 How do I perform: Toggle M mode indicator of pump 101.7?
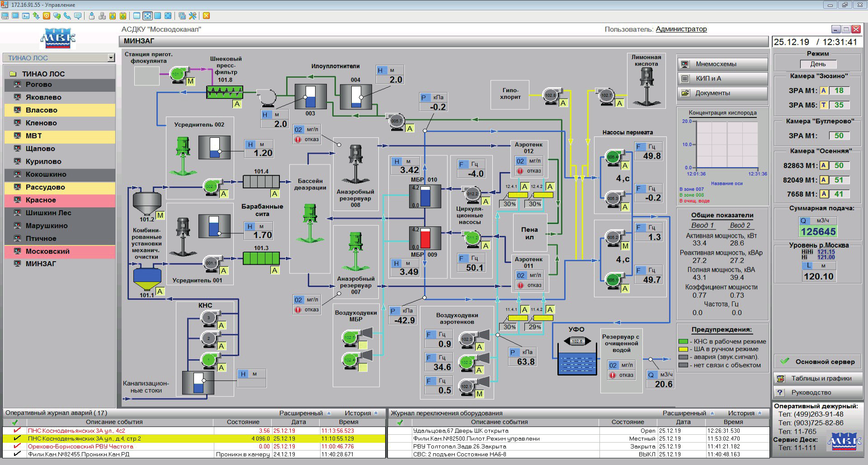pos(190,81)
